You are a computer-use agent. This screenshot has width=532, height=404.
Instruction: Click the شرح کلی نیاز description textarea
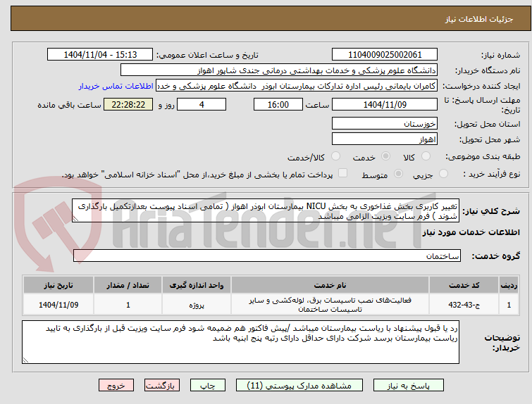pyautogui.click(x=266, y=211)
